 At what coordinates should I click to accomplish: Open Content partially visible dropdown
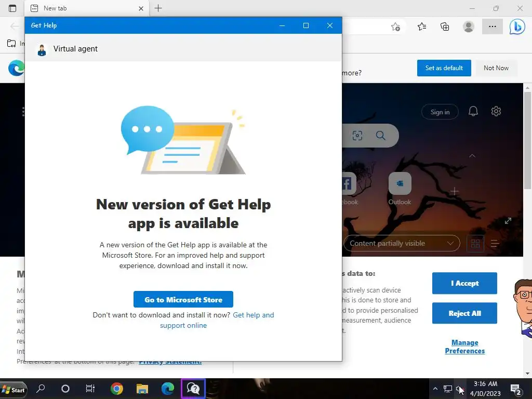coord(402,243)
